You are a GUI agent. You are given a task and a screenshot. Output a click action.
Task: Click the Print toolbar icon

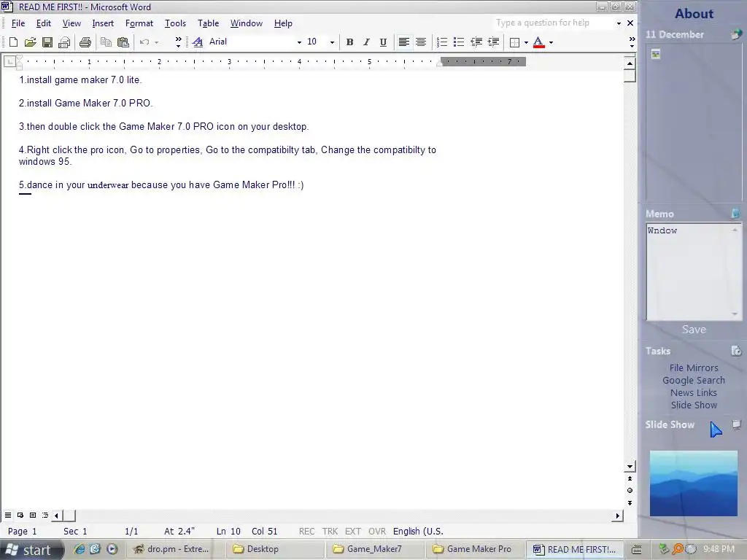85,42
